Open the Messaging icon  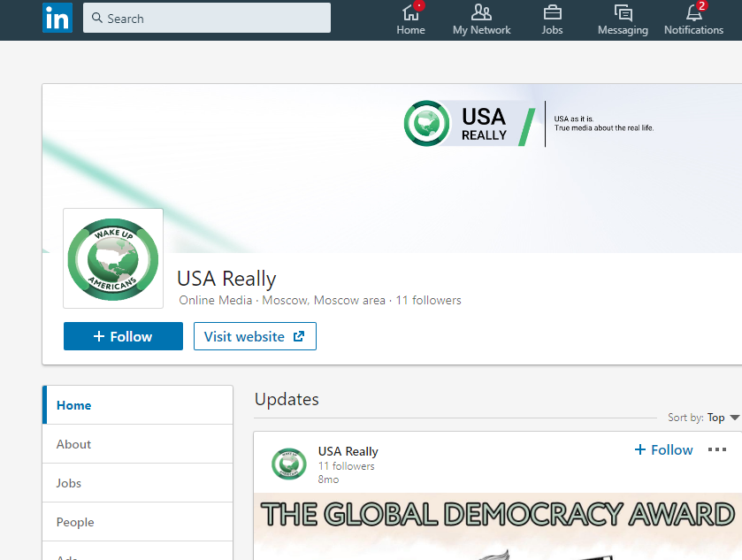[623, 13]
